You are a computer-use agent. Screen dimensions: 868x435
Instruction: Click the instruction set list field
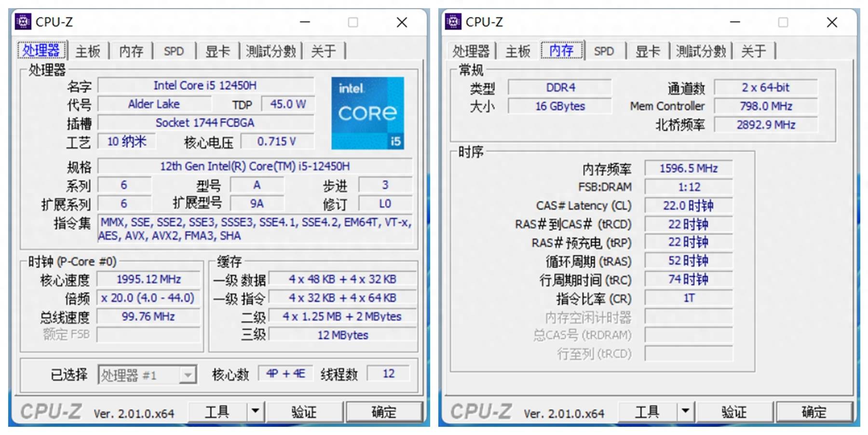point(255,229)
